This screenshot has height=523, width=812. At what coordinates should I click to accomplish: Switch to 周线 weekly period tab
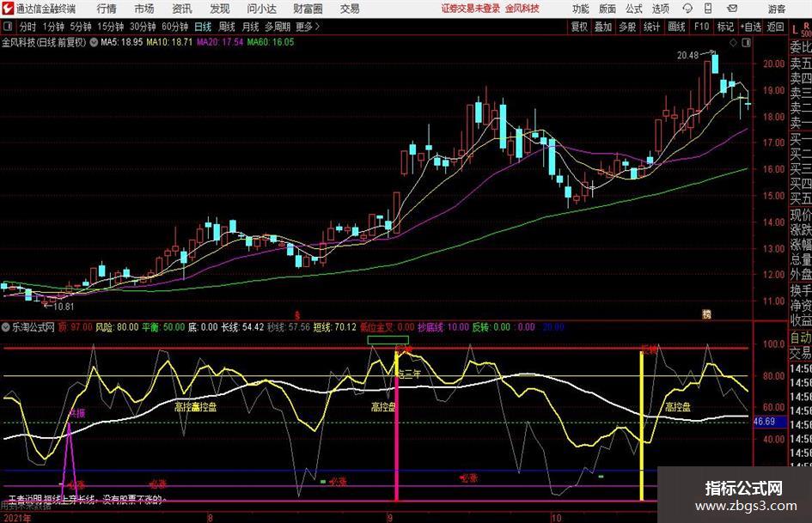pos(226,27)
